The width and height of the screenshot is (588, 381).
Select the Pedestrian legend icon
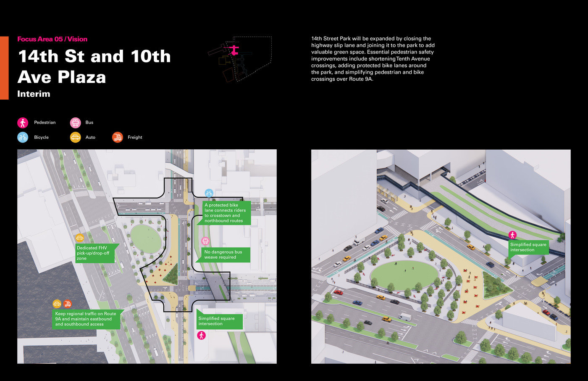[23, 122]
